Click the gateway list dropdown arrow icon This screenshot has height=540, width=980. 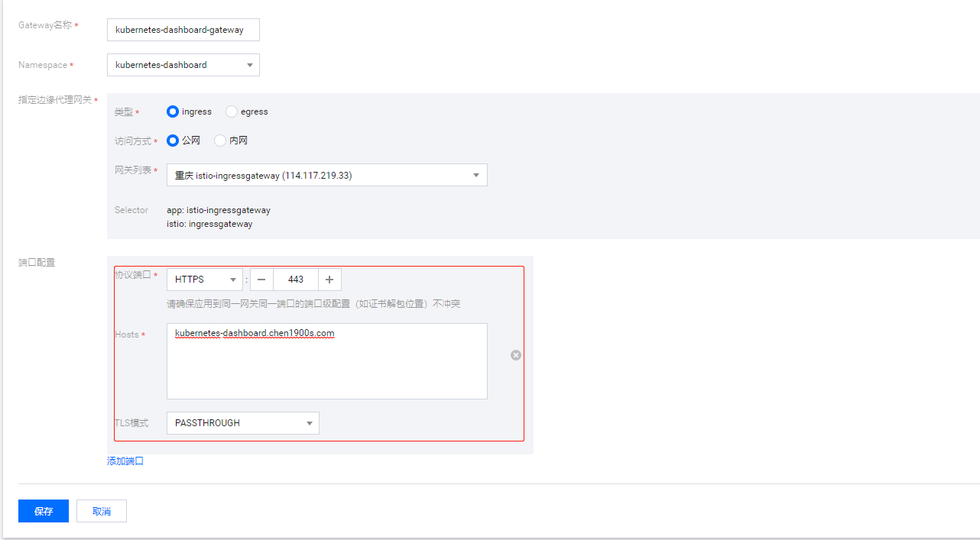tap(476, 175)
